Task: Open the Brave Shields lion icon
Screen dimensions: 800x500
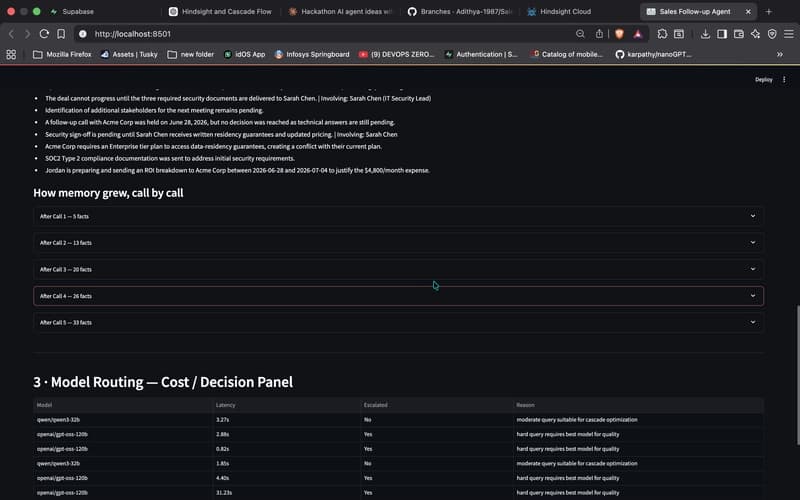Action: pyautogui.click(x=619, y=34)
